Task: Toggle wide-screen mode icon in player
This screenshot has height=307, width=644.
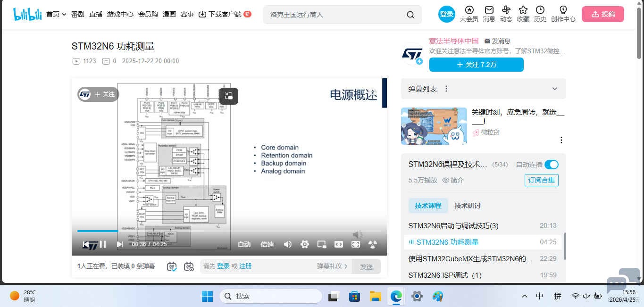Action: [339, 244]
